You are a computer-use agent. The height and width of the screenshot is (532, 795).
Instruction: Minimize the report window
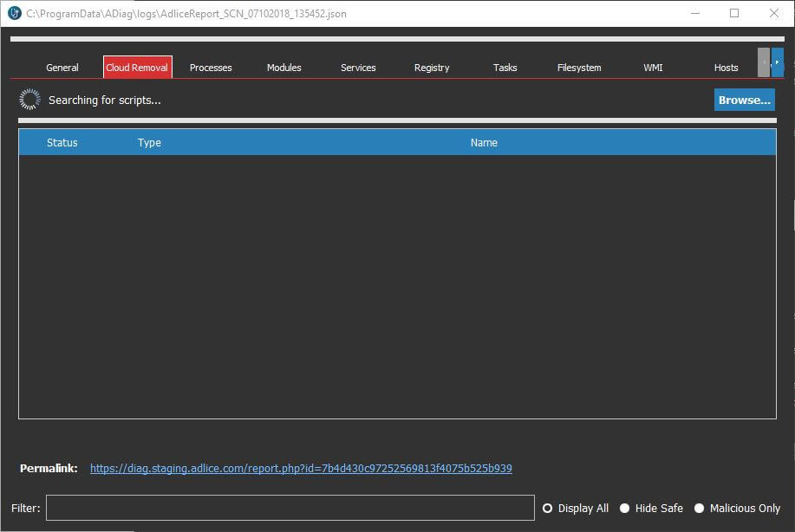(694, 14)
